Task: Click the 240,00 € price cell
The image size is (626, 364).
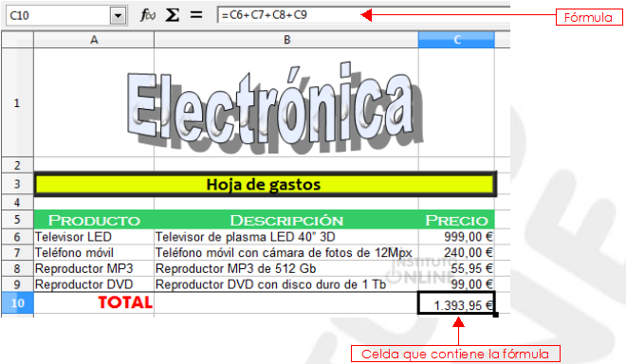Action: 456,253
